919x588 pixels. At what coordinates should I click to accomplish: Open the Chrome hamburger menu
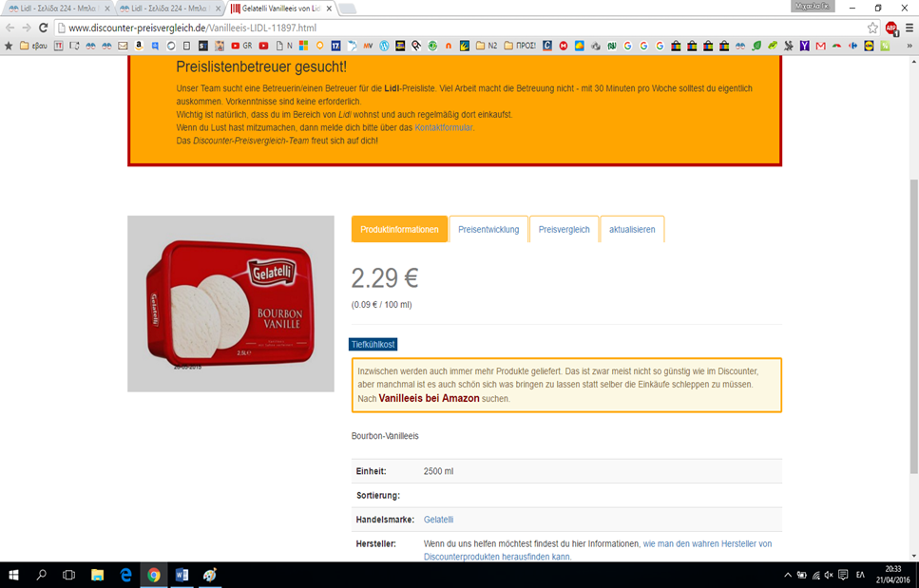click(x=909, y=28)
